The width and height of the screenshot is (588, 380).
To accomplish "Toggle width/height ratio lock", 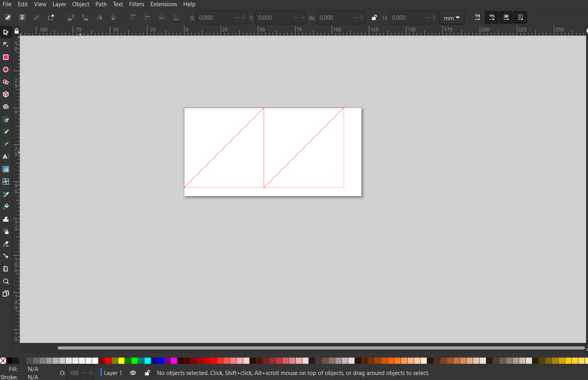I will tap(374, 17).
